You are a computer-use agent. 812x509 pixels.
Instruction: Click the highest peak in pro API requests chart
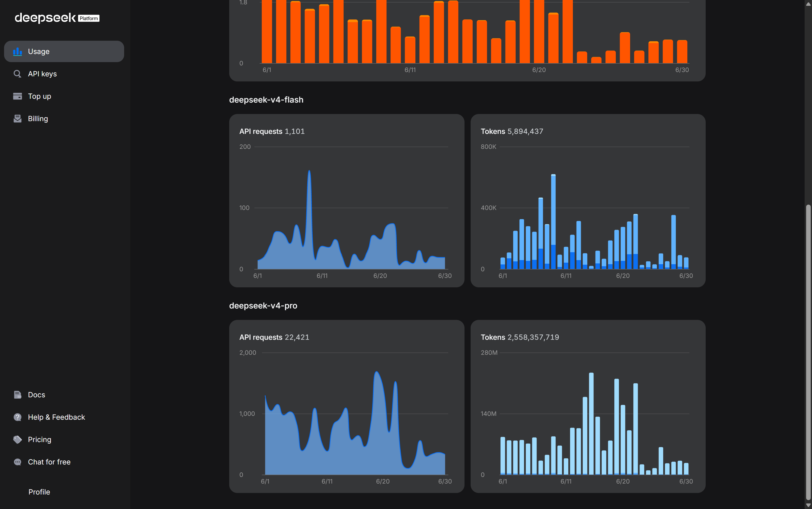376,372
